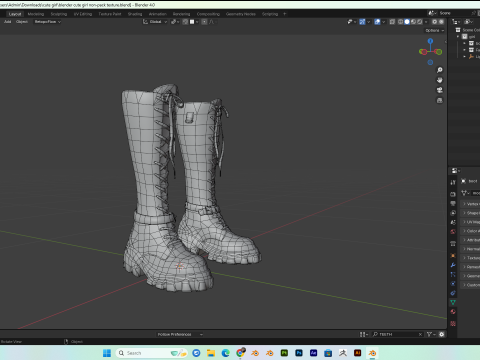The width and height of the screenshot is (480, 360).
Task: Open the Material properties tab
Action: (453, 312)
